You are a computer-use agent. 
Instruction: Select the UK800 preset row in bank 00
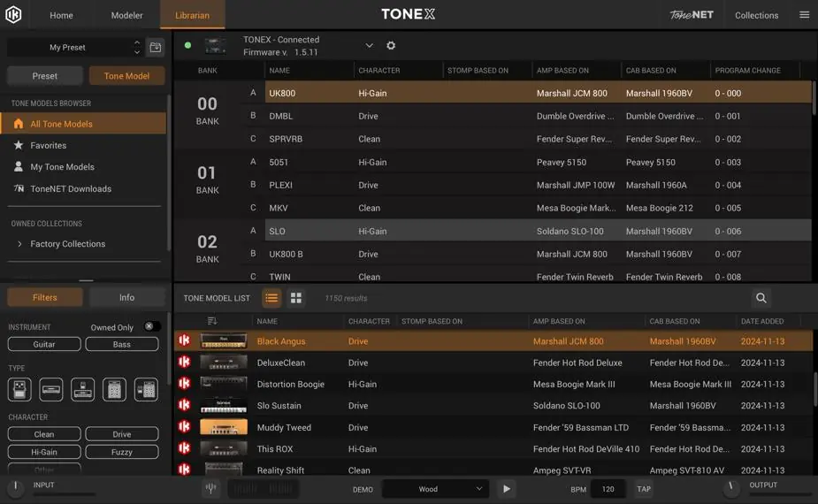coord(539,93)
